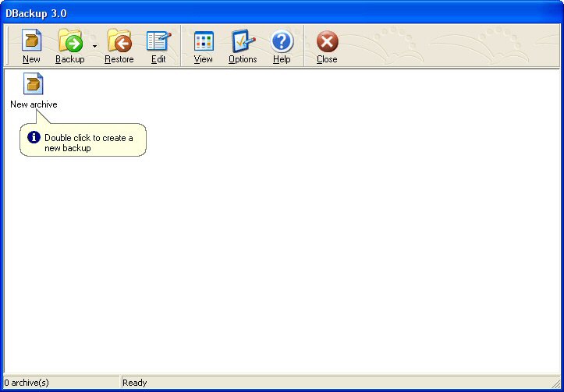Open the Edit archive tool
The width and height of the screenshot is (564, 392).
click(x=158, y=41)
